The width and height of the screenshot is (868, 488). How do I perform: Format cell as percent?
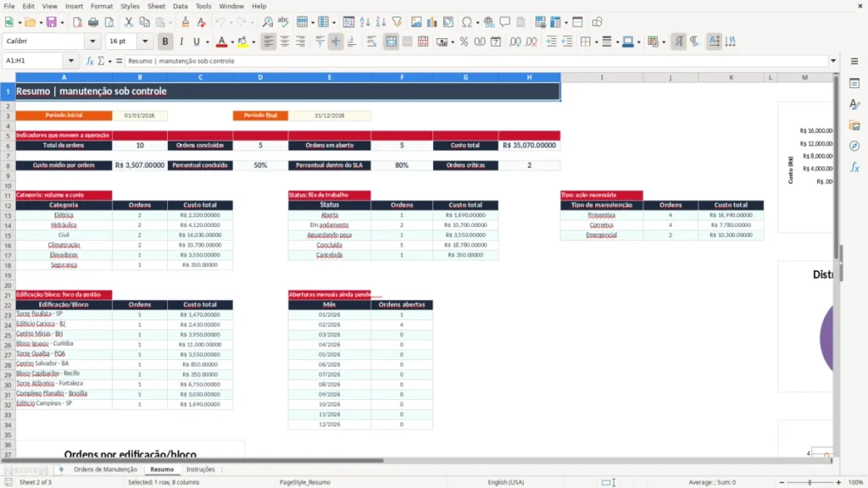pyautogui.click(x=464, y=42)
